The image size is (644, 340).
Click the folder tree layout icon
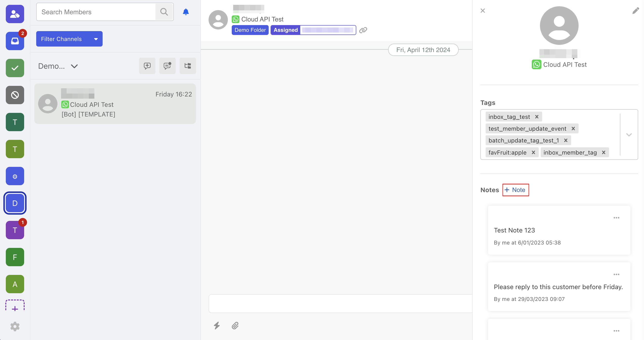point(188,66)
